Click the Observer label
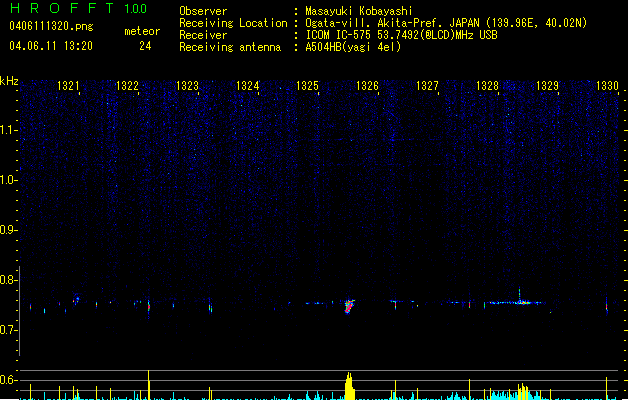 203,11
